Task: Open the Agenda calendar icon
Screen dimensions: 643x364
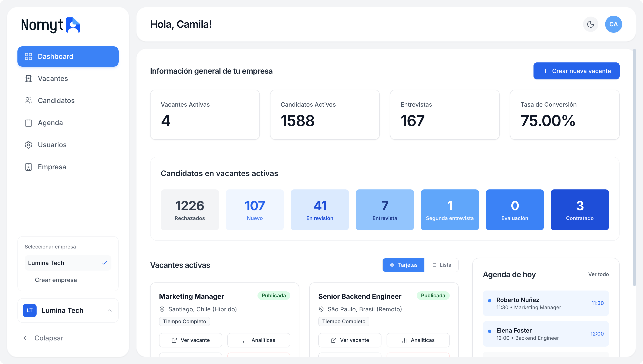Action: 28,123
